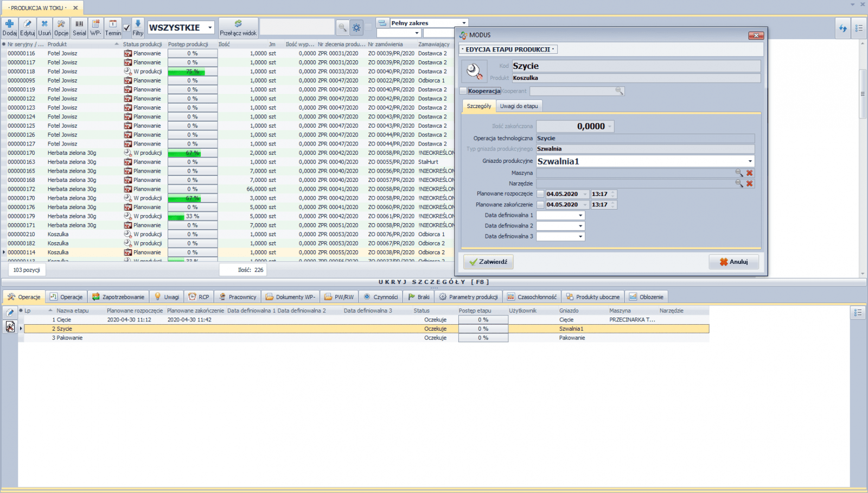Open the Data definiowalna 2 dropdown
Viewport: 868px width, 493px height.
tap(580, 226)
